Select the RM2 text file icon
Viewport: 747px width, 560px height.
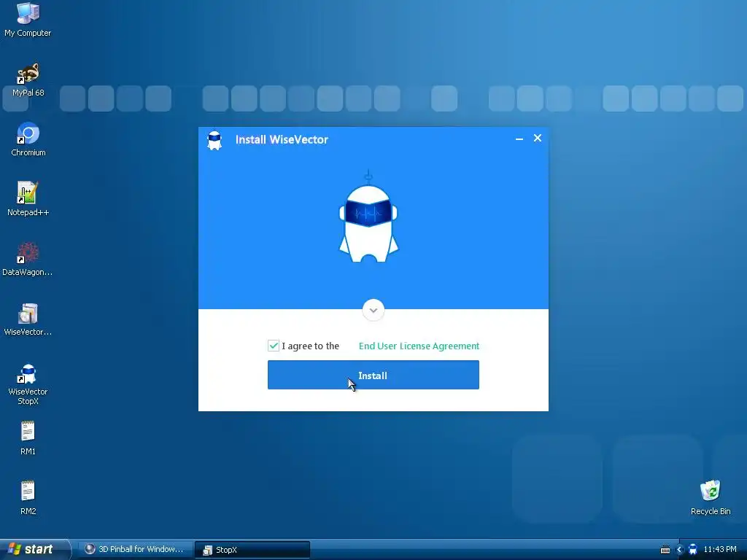click(28, 498)
